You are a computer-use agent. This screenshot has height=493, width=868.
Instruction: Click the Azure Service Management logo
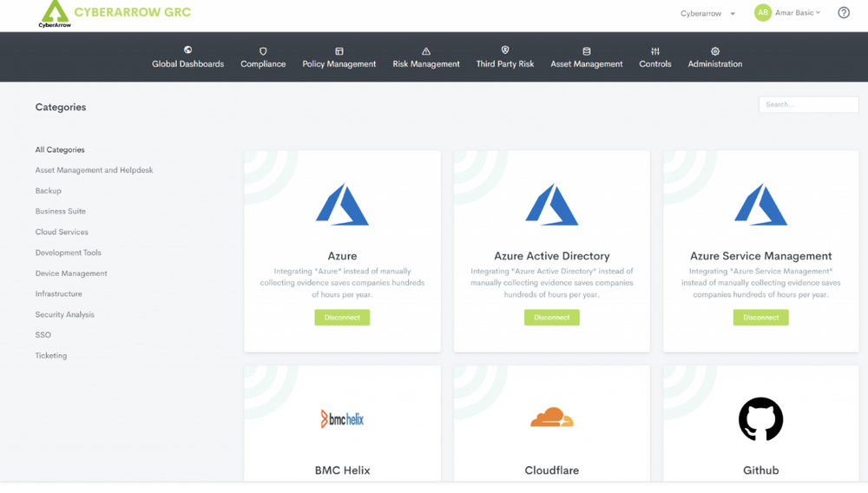point(760,204)
